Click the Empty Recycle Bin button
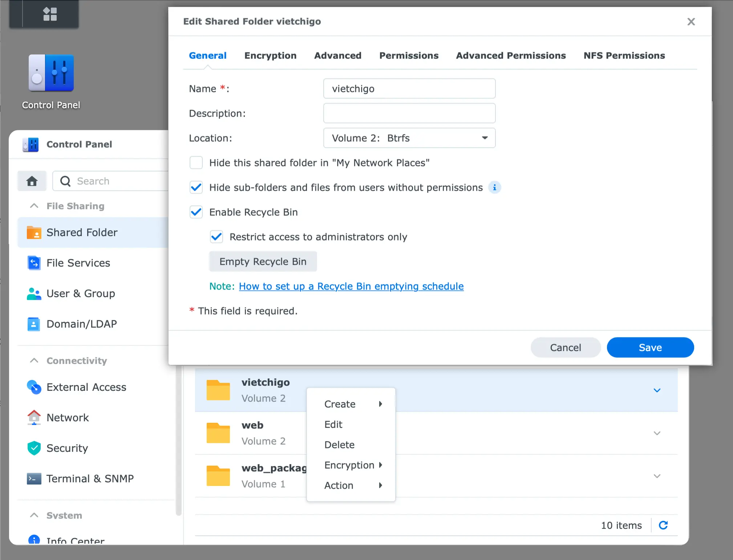The height and width of the screenshot is (560, 733). (263, 261)
